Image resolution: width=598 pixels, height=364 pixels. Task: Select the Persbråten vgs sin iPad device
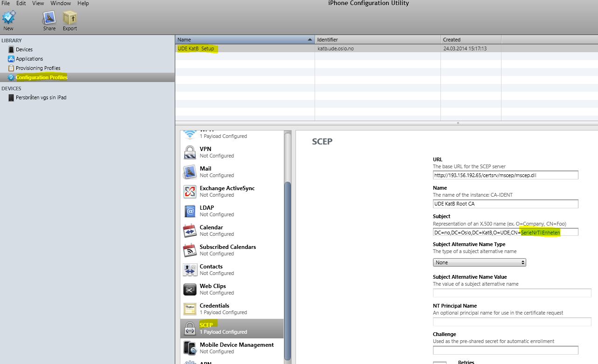41,98
